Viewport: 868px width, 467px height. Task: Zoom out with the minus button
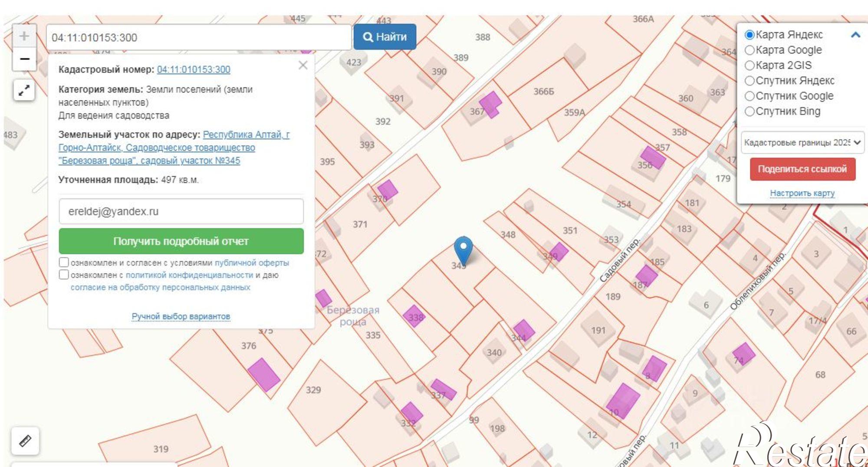point(24,59)
